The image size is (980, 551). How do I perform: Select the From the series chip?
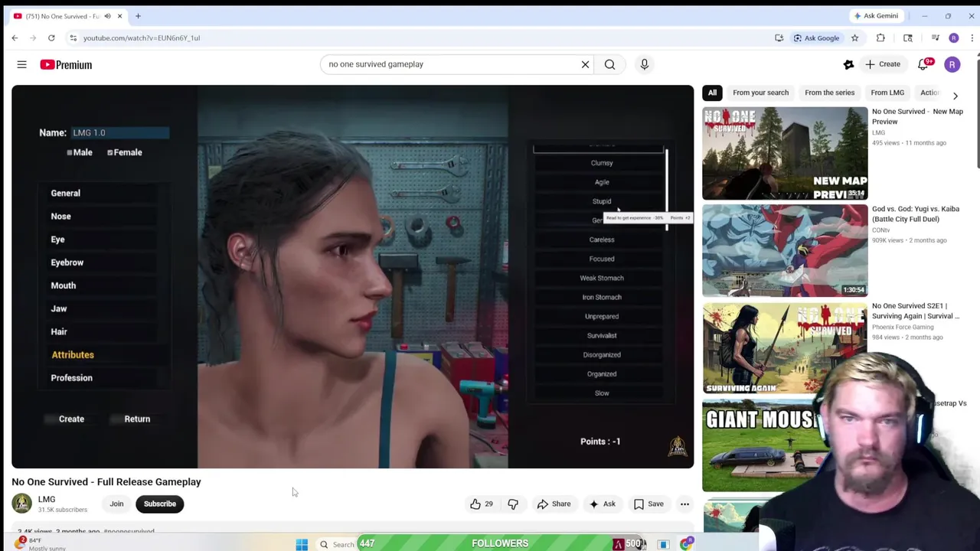(x=829, y=93)
